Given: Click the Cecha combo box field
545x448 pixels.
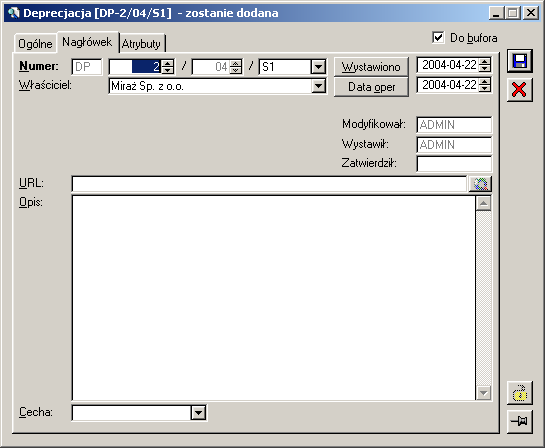Looking at the screenshot, I should click(132, 413).
